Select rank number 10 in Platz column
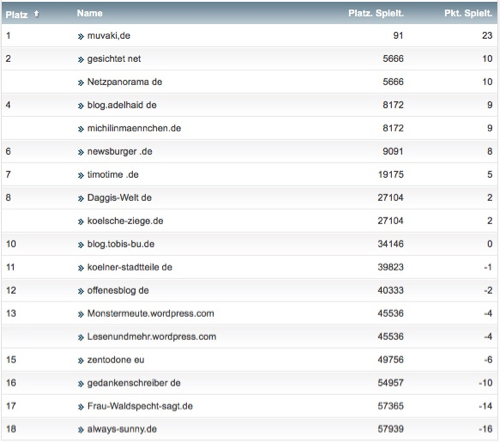Viewport: 500px width, 443px height. click(x=11, y=244)
